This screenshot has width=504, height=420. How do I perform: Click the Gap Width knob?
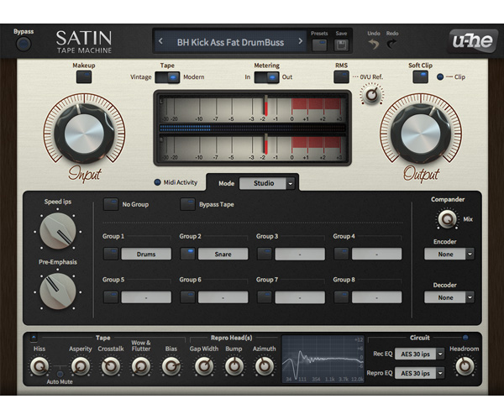click(204, 366)
